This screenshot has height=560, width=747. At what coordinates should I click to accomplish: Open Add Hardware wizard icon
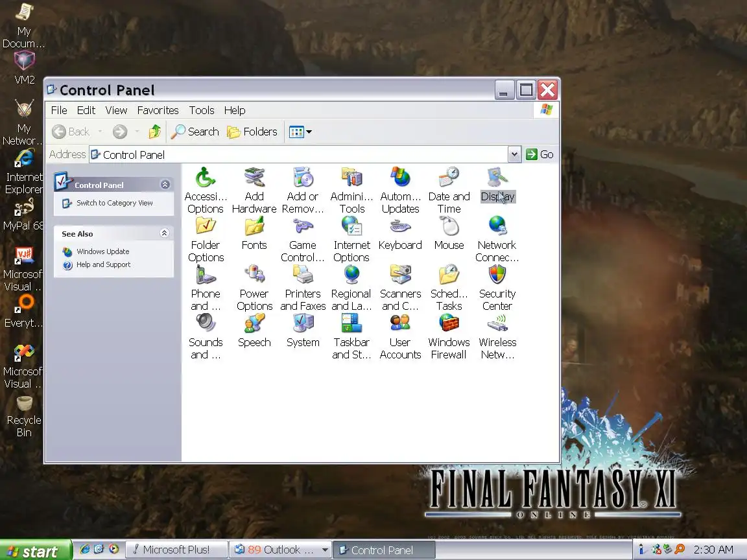pos(254,190)
